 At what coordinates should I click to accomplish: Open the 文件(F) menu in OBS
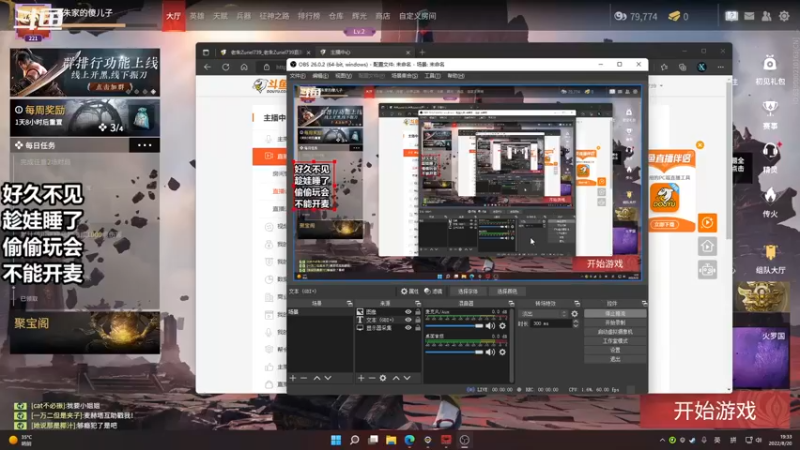(x=297, y=76)
